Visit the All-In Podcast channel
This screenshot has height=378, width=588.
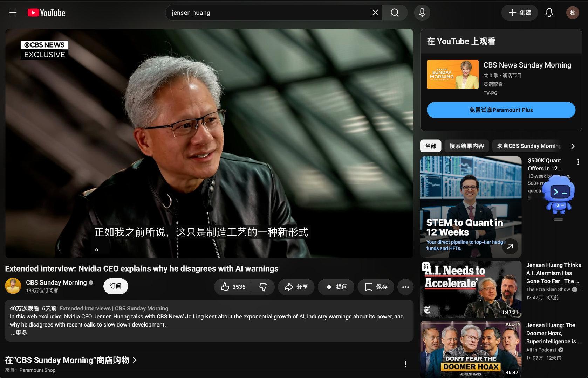point(541,350)
